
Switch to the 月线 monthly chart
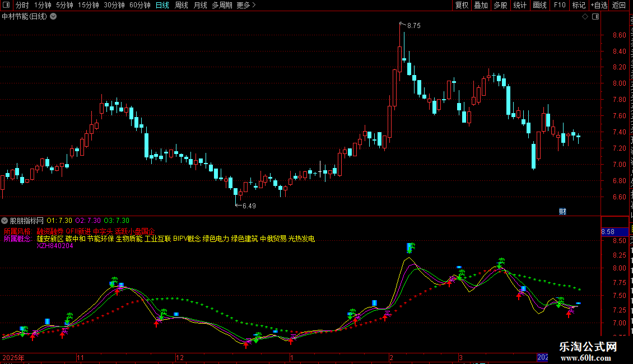pyautogui.click(x=200, y=5)
